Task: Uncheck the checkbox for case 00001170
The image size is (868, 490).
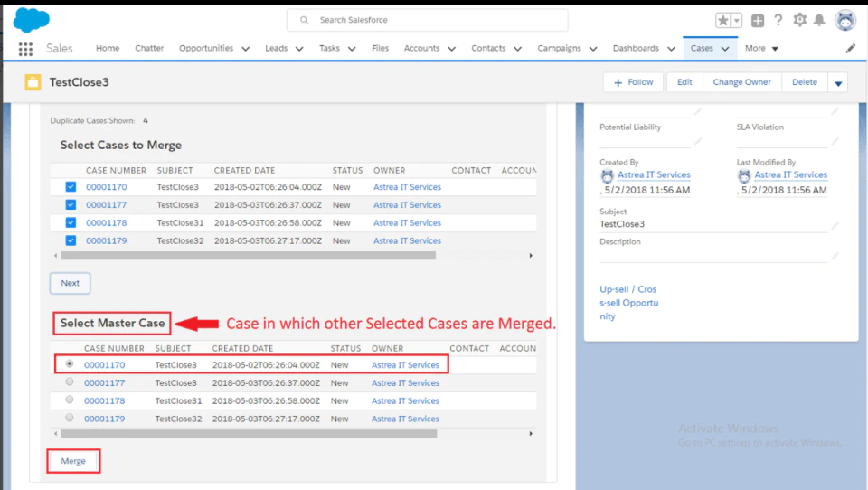Action: coord(71,186)
